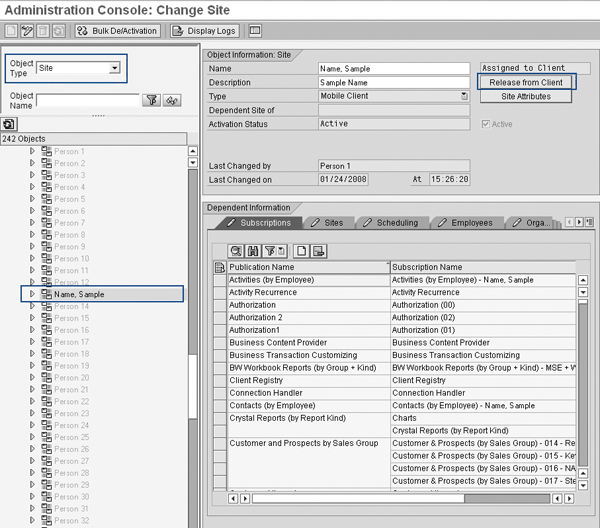Expand the Name, Sample tree node
The image size is (600, 528).
pyautogui.click(x=32, y=294)
